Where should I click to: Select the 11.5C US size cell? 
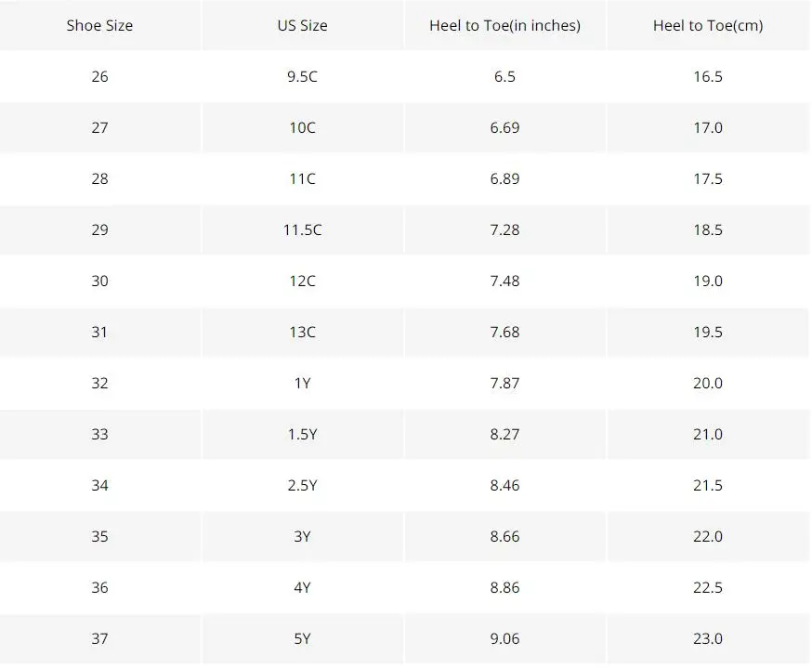[x=303, y=229]
